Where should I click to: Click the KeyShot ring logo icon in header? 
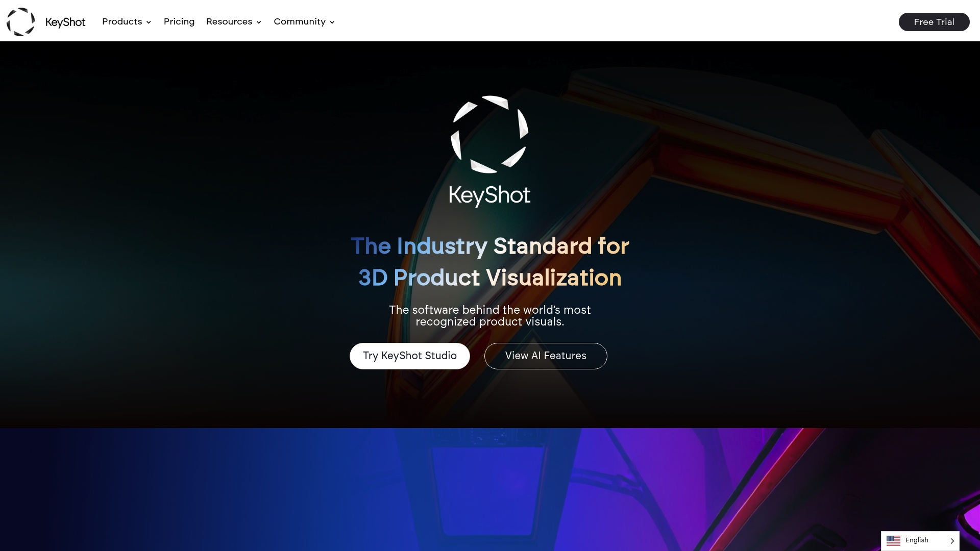click(x=21, y=22)
